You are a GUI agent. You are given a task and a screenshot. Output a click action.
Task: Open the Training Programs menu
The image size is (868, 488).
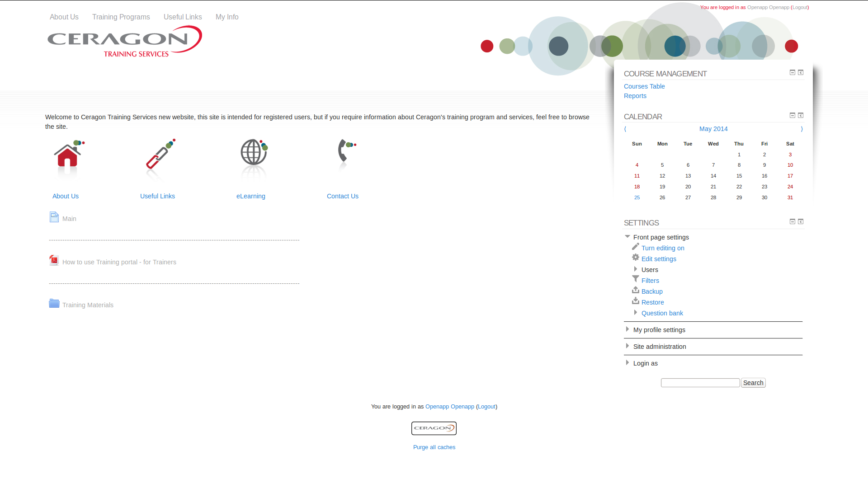(121, 17)
